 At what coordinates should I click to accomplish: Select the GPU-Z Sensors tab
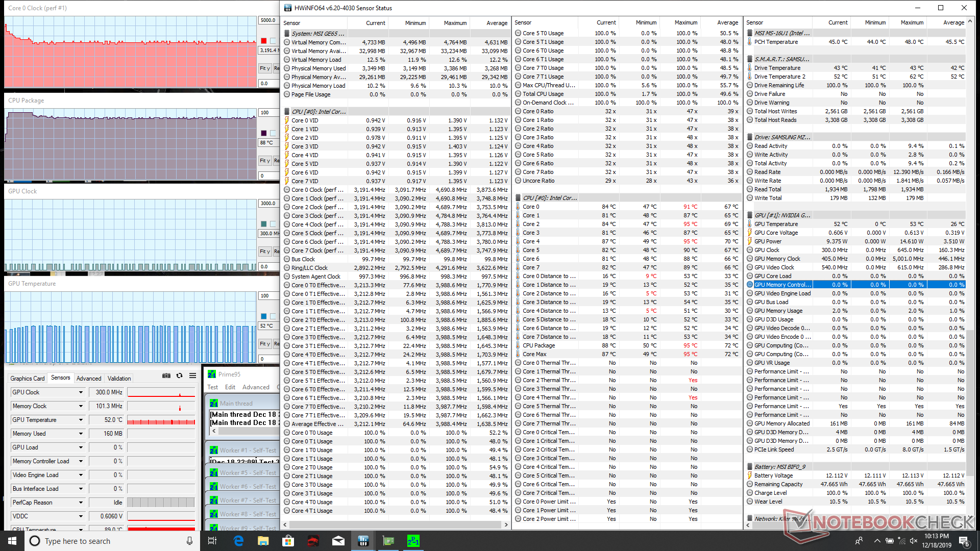click(x=60, y=378)
